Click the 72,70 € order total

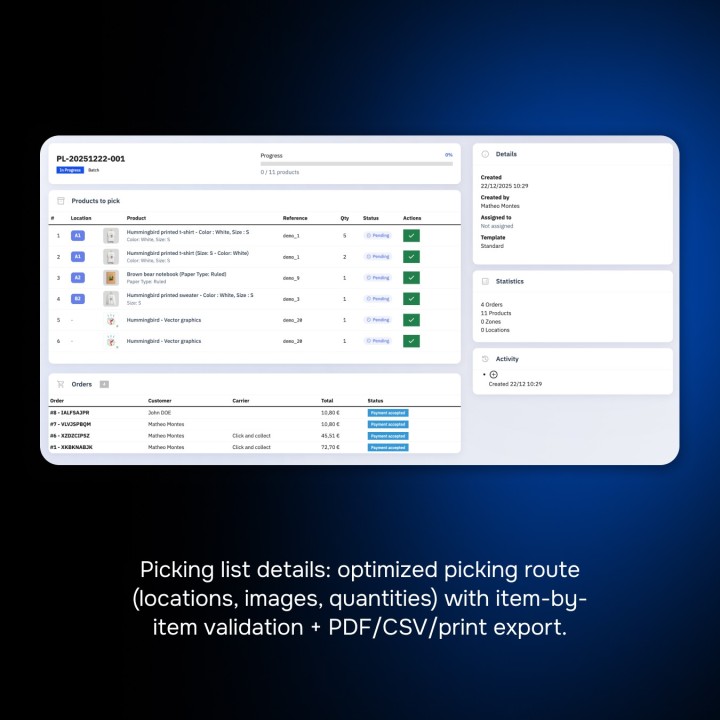[x=330, y=447]
